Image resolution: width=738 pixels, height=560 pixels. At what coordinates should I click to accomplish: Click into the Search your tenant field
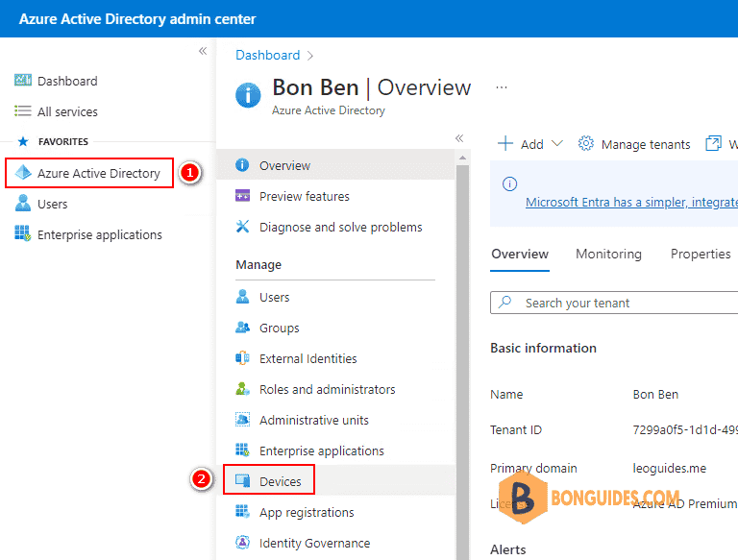click(614, 303)
